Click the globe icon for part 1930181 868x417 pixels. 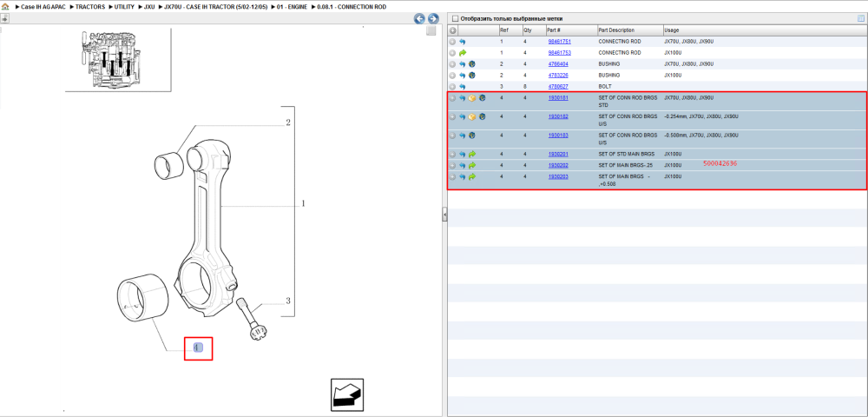(482, 98)
